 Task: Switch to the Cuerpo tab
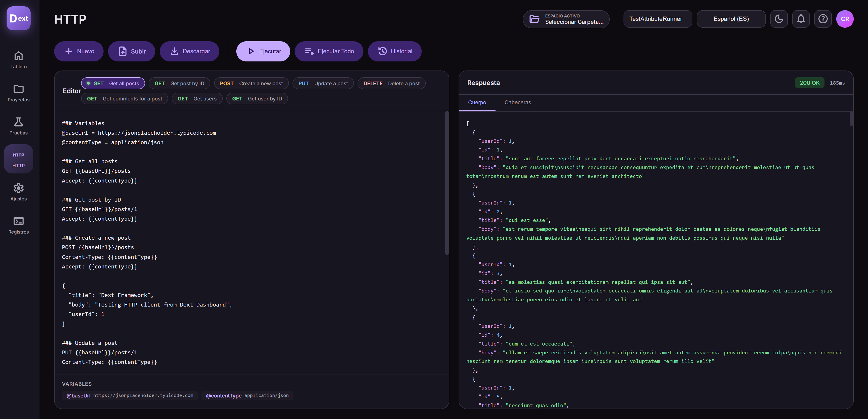(477, 102)
